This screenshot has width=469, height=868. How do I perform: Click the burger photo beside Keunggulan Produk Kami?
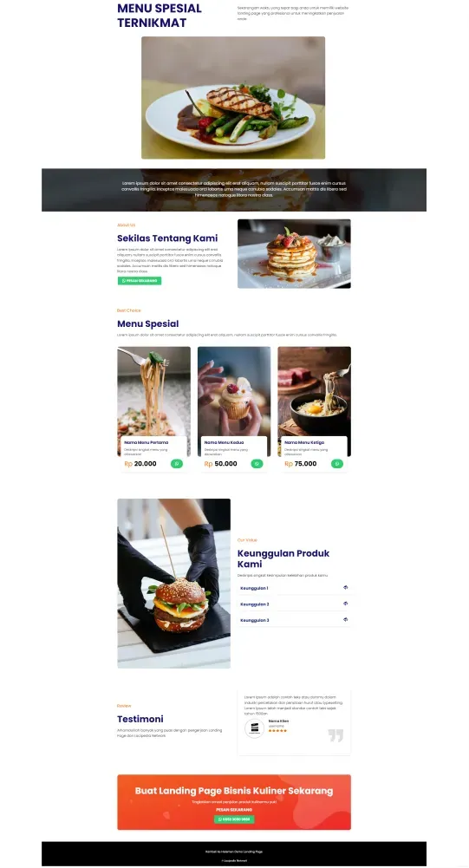click(x=174, y=584)
